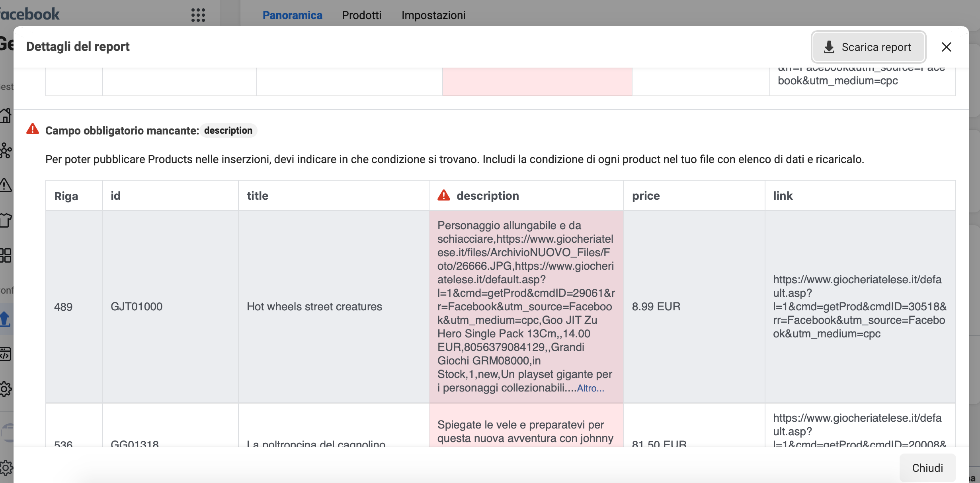
Task: Click the description column header
Action: [487, 196]
